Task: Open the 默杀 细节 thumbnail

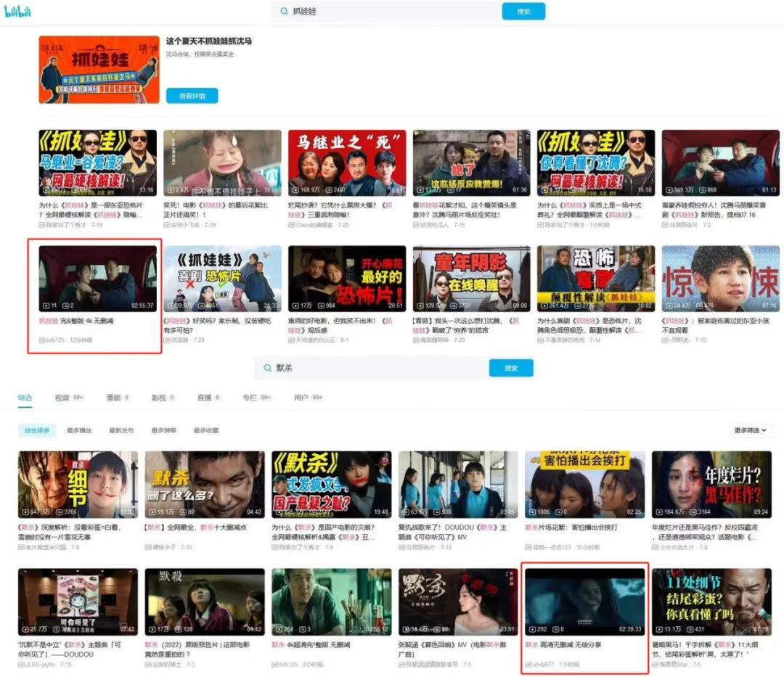Action: (x=78, y=485)
